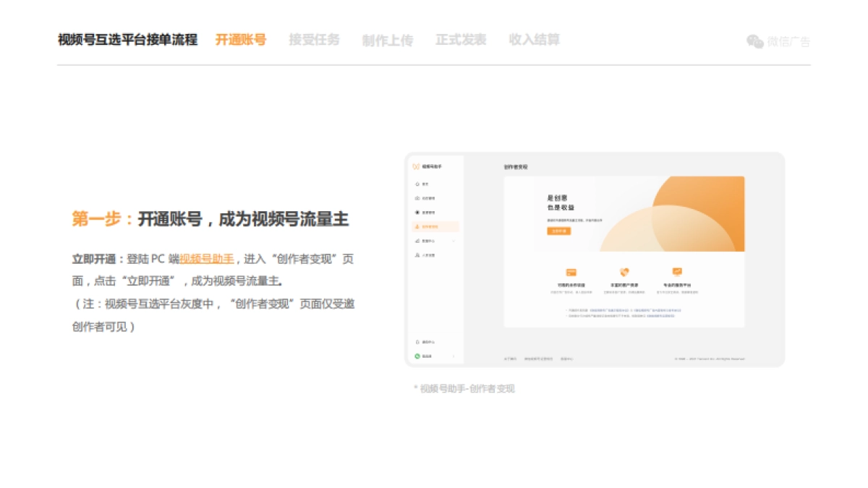The height and width of the screenshot is (488, 868).
Task: Select the heart icon for 丰富的客户资源
Action: point(624,272)
